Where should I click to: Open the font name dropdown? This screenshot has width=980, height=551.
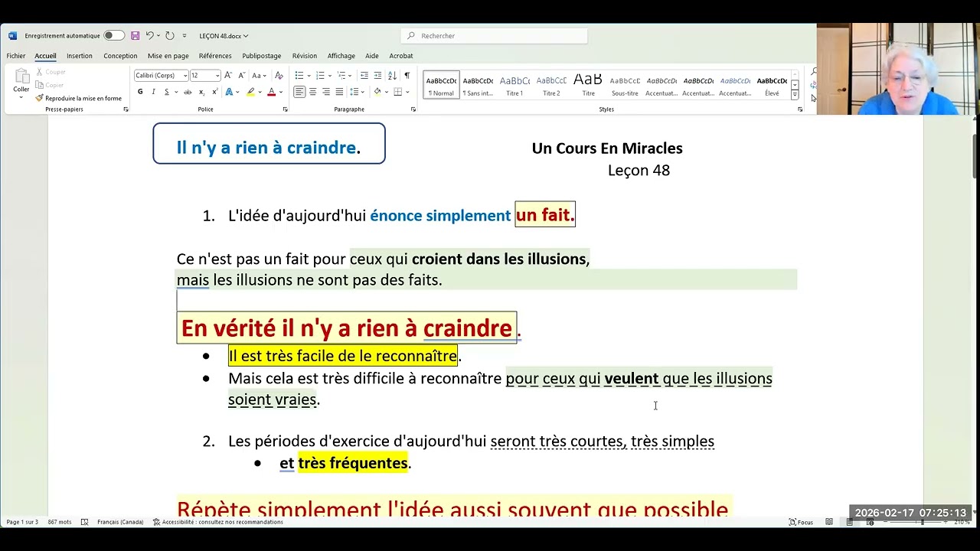point(185,75)
